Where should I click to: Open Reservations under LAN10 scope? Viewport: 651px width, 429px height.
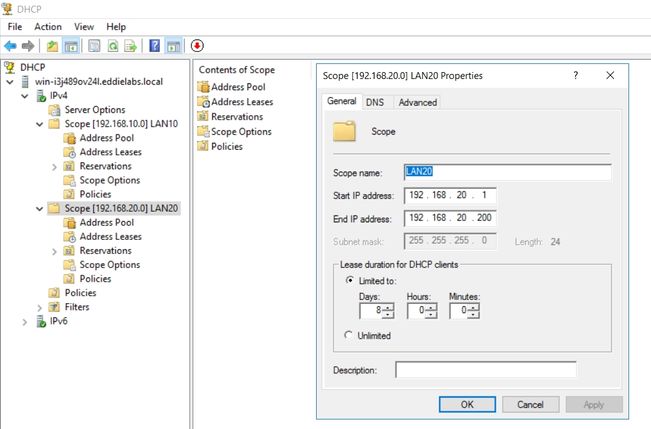click(x=105, y=166)
